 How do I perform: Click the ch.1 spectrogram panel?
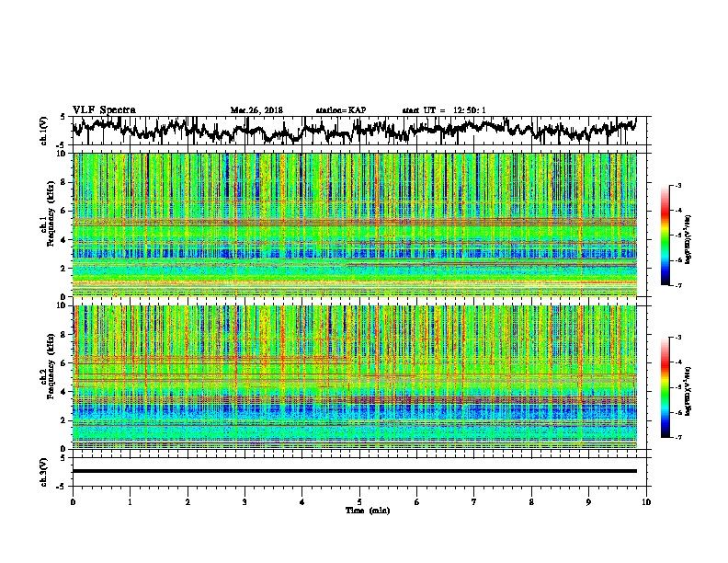click(354, 224)
